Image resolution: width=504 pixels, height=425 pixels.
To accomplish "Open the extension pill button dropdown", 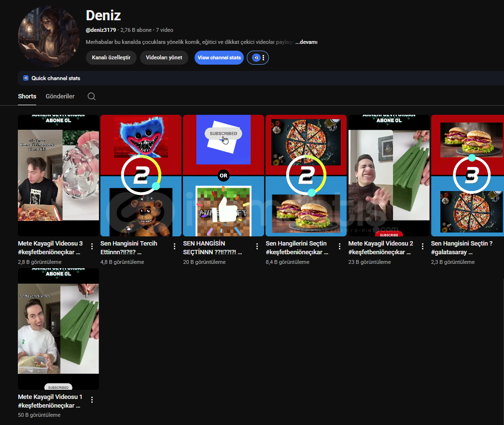I will [263, 58].
